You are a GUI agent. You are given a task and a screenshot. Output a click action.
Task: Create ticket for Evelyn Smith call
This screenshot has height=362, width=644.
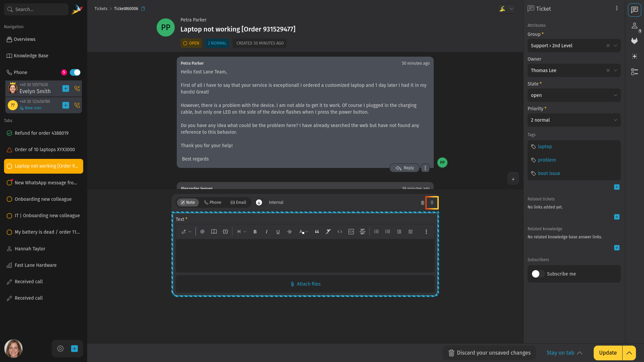point(66,88)
